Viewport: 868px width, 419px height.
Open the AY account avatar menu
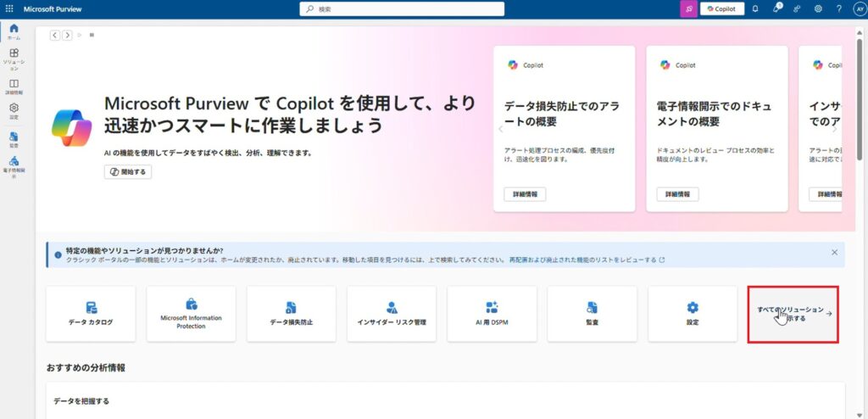(860, 8)
